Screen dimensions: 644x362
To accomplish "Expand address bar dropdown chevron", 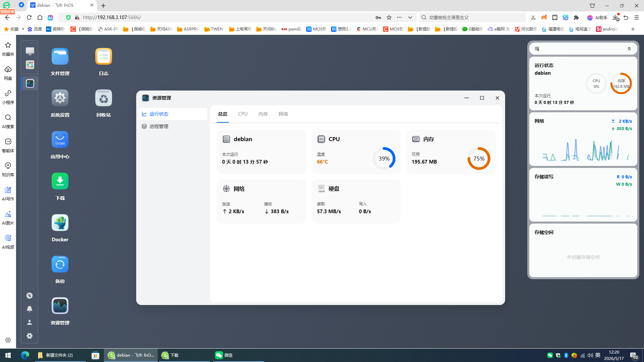I will tap(410, 17).
